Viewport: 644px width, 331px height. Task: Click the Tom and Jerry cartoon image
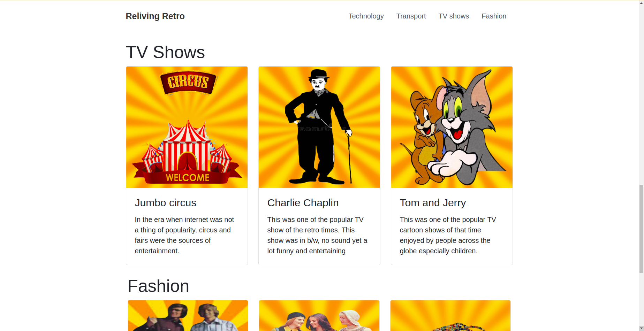pyautogui.click(x=452, y=127)
